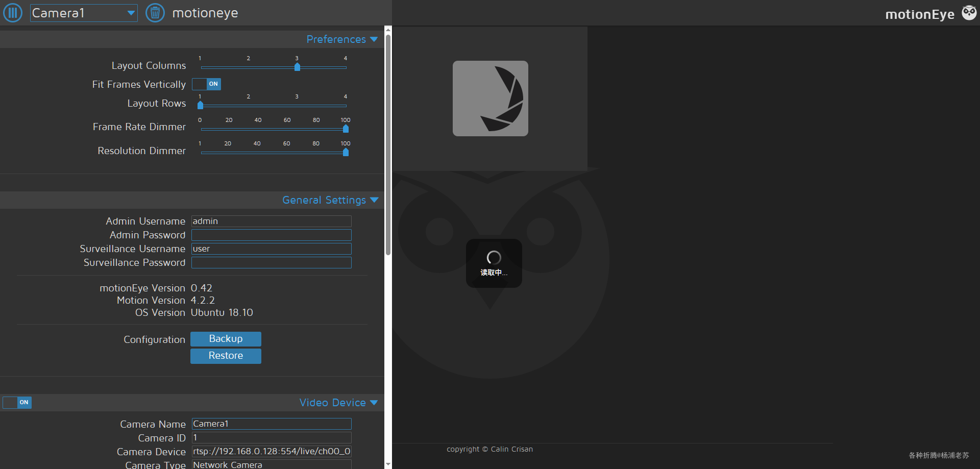Adjust the Layout Rows slider handle
This screenshot has width=980, height=469.
click(x=200, y=105)
